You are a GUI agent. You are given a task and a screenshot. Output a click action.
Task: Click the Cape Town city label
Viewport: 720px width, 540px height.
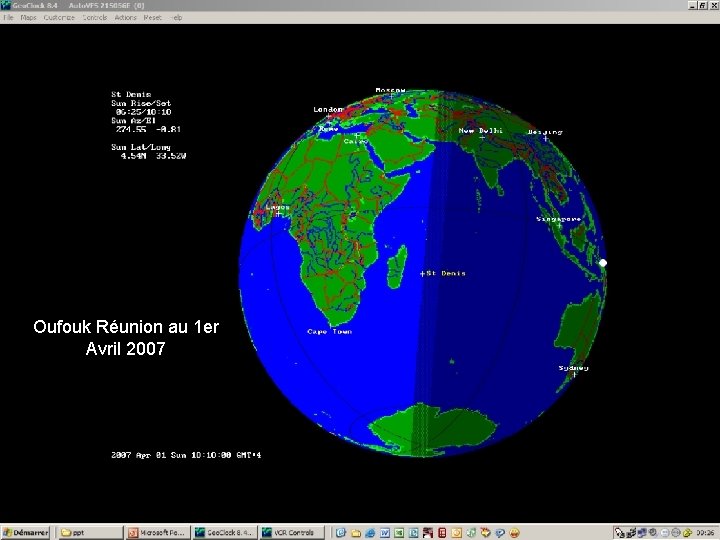tap(329, 332)
